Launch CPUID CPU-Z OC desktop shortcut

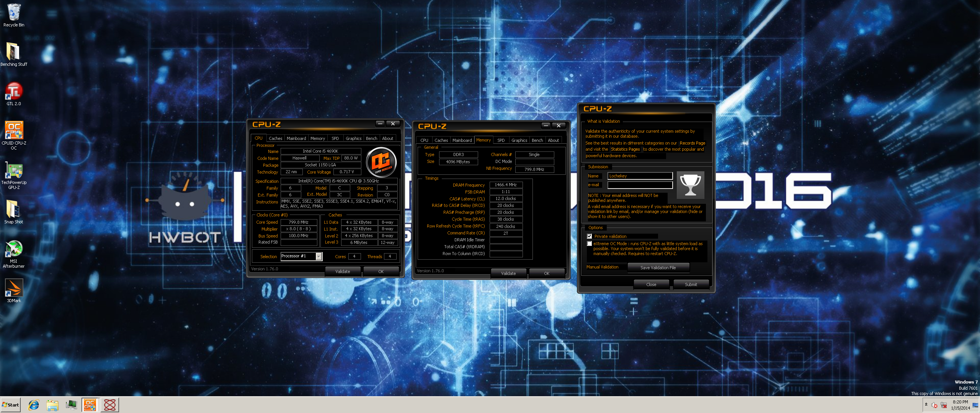tap(14, 135)
